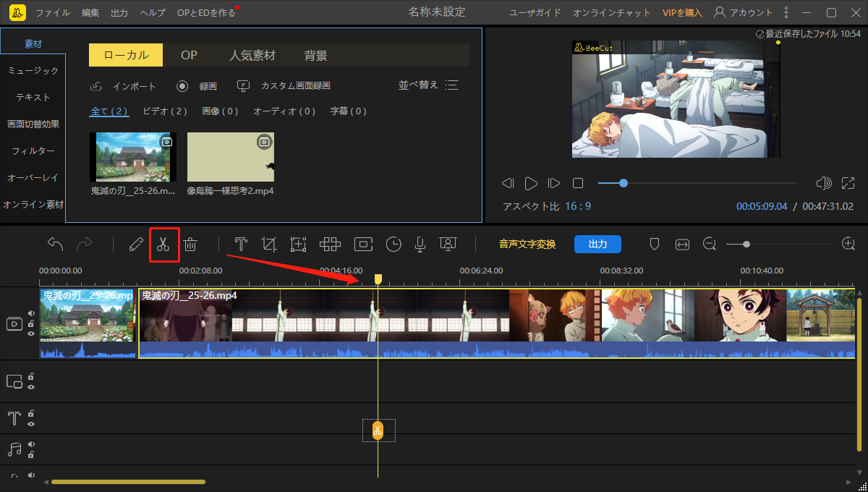The image size is (868, 492).
Task: Lock the text track
Action: 31,413
